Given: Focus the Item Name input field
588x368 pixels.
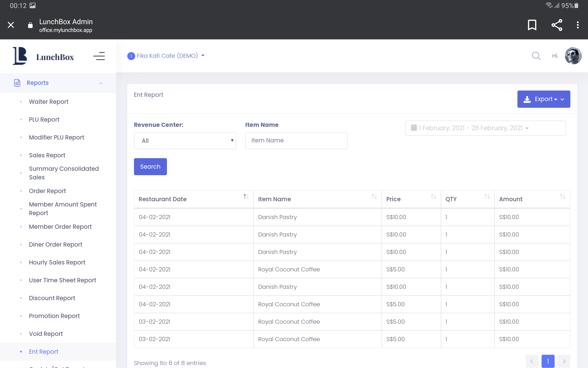Looking at the screenshot, I should [x=296, y=141].
